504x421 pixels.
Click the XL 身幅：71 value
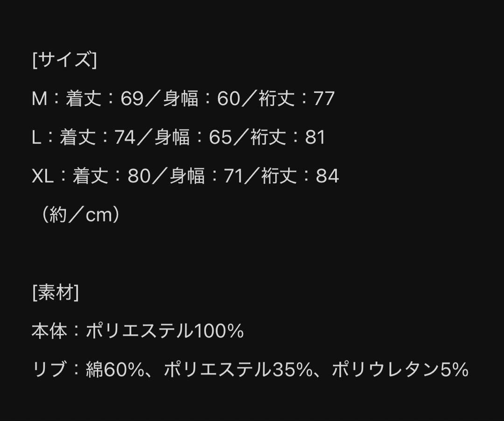[206, 176]
